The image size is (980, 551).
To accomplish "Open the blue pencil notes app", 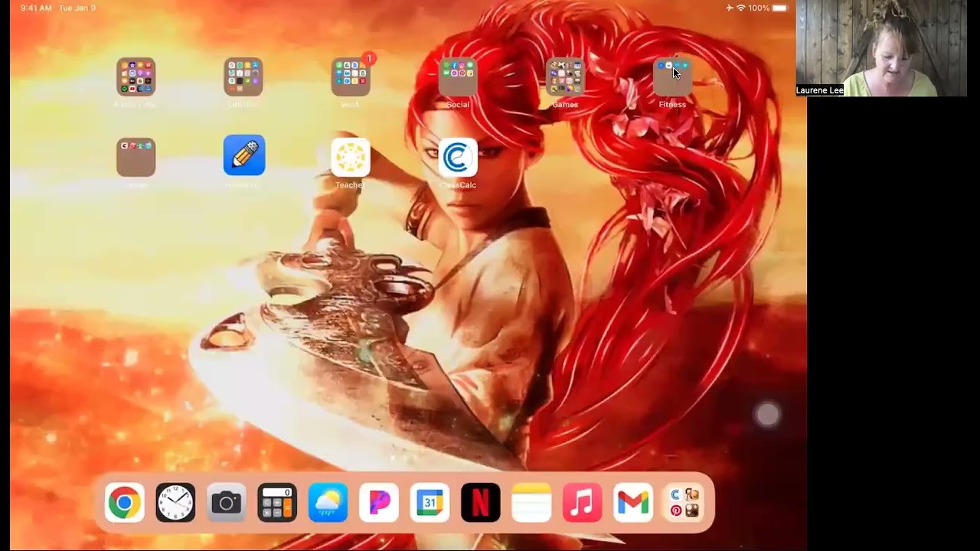I will [x=244, y=155].
